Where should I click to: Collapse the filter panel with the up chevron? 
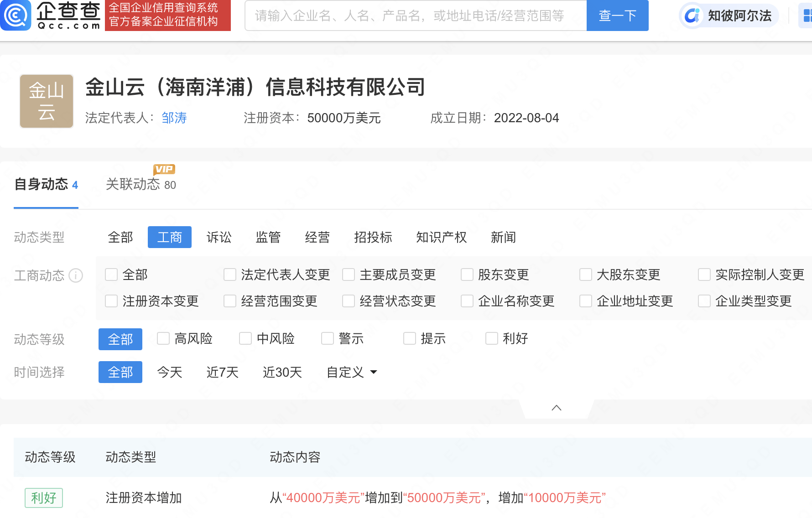pyautogui.click(x=557, y=408)
